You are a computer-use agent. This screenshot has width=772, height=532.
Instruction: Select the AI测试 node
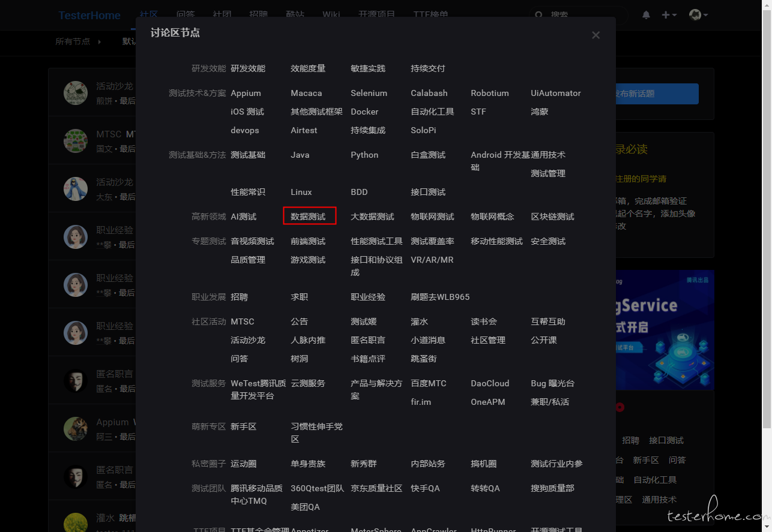pos(243,217)
